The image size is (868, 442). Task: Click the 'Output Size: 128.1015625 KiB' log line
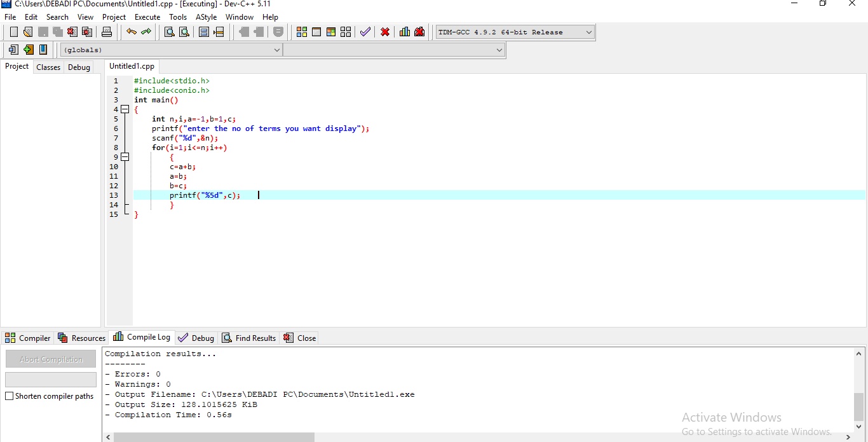click(181, 404)
